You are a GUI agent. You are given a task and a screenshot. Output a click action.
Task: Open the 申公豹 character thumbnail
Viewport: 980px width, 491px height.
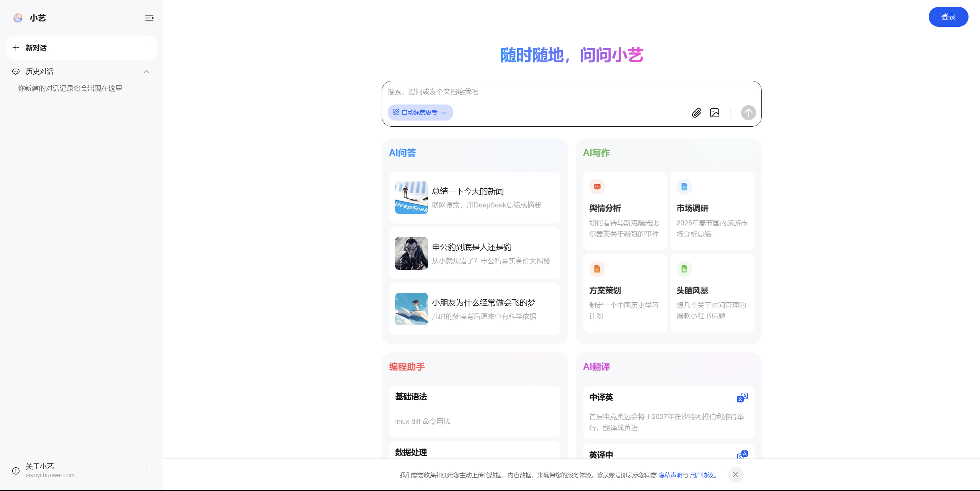point(411,253)
